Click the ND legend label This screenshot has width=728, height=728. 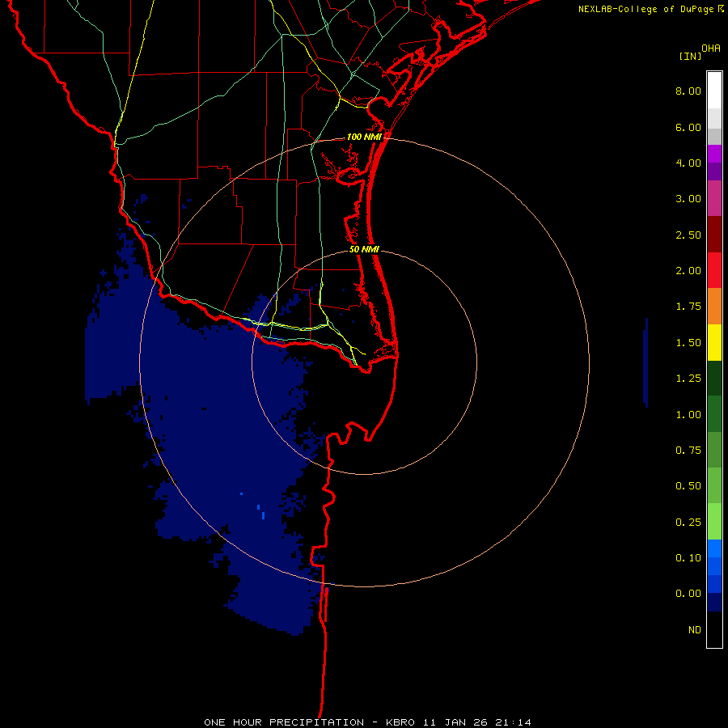695,630
